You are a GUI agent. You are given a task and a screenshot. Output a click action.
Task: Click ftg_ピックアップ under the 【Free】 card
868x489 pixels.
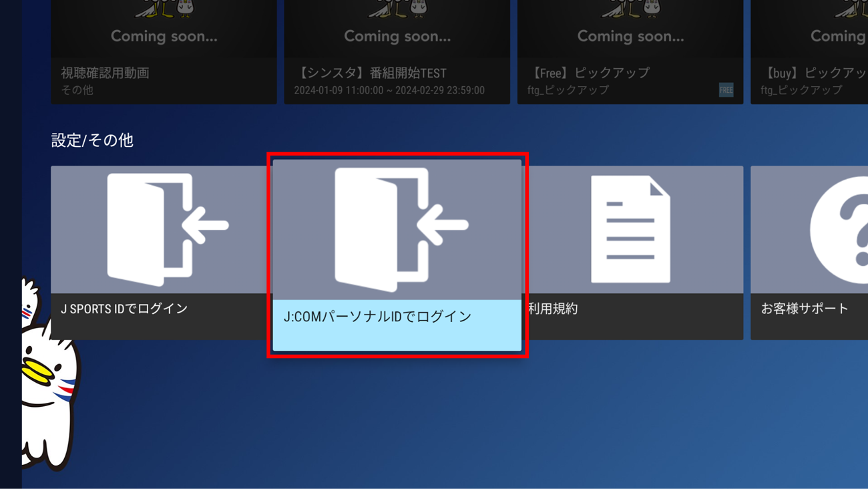tap(568, 90)
